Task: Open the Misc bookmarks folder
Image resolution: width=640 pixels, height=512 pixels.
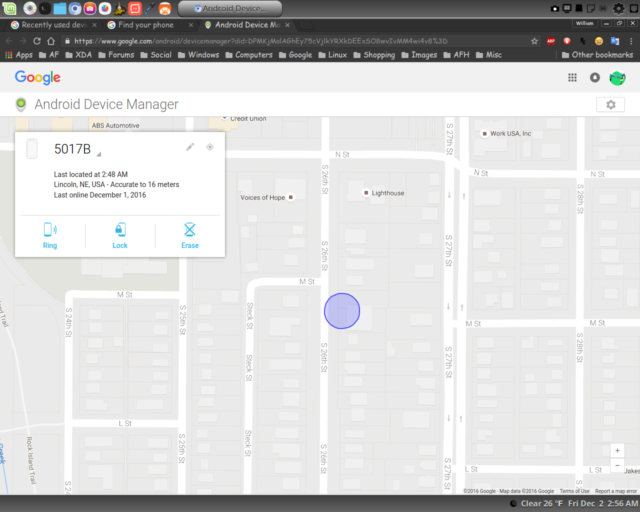Action: (489, 55)
